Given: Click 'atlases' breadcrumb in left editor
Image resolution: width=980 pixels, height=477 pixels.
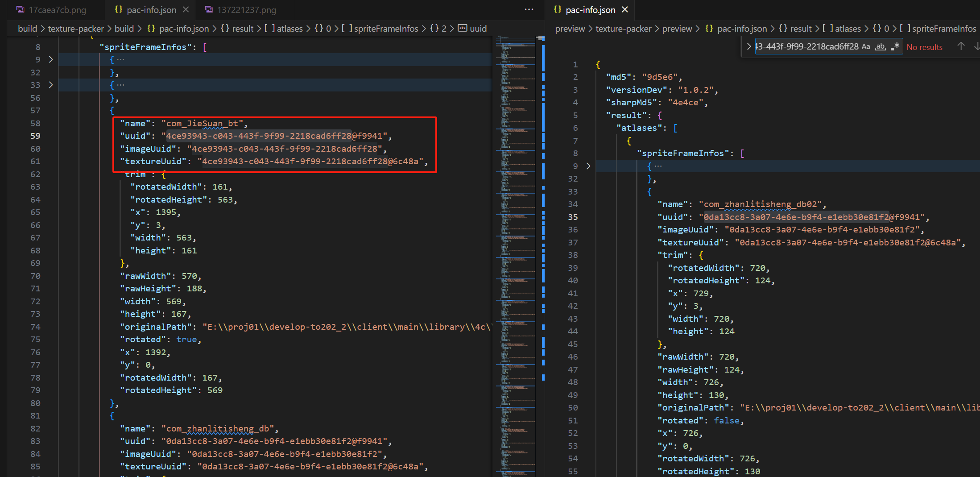Looking at the screenshot, I should tap(289, 29).
